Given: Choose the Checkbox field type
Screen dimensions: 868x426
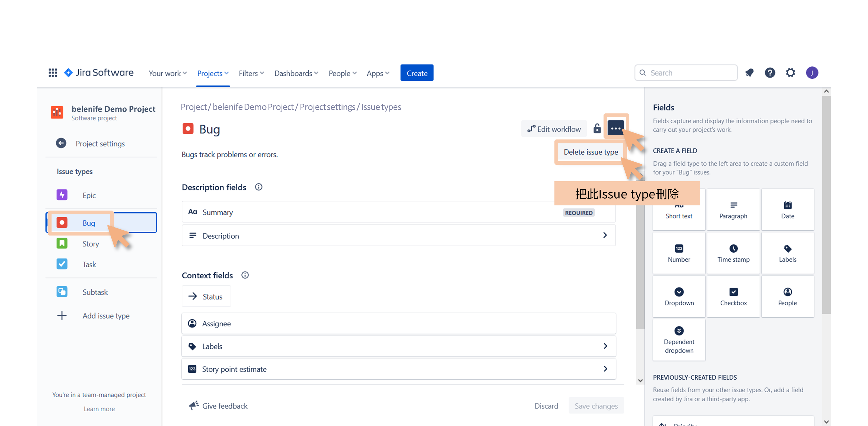Looking at the screenshot, I should click(733, 297).
